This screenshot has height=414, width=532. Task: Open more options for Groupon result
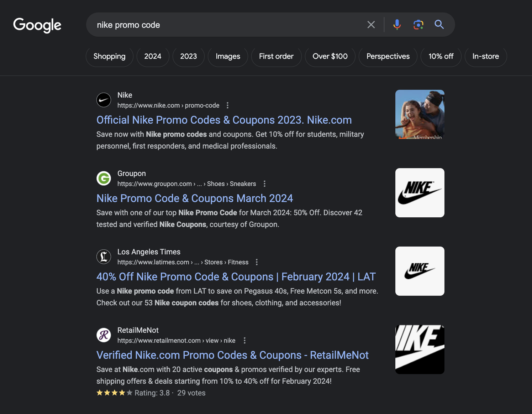click(264, 184)
